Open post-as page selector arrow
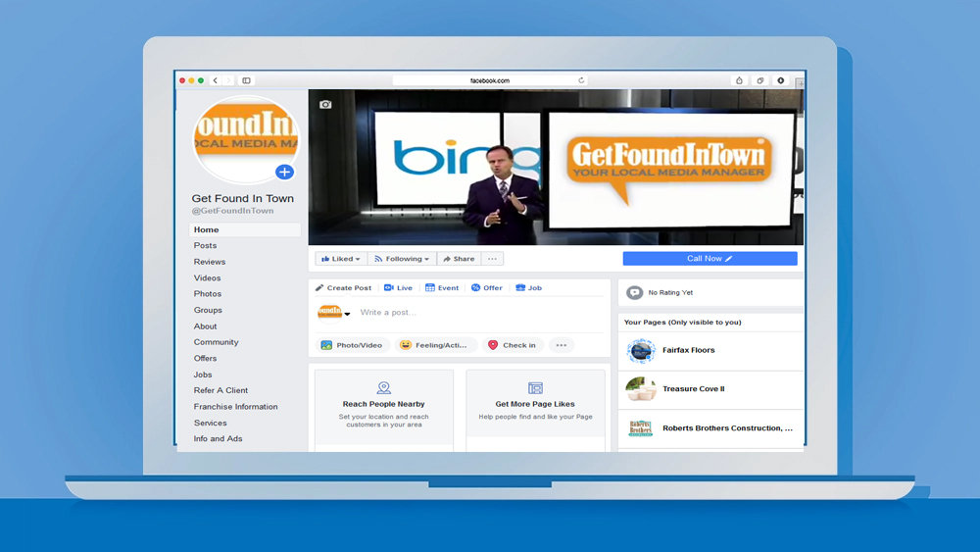Image resolution: width=980 pixels, height=552 pixels. (x=347, y=314)
